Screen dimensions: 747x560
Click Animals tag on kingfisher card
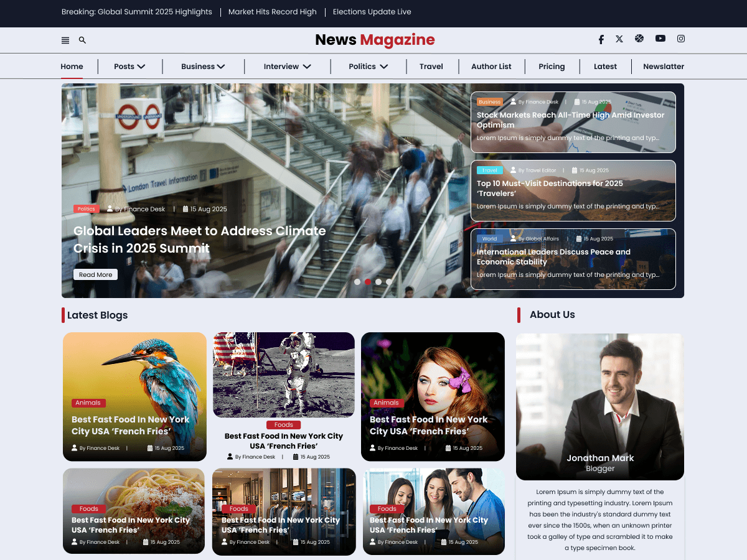coord(88,403)
